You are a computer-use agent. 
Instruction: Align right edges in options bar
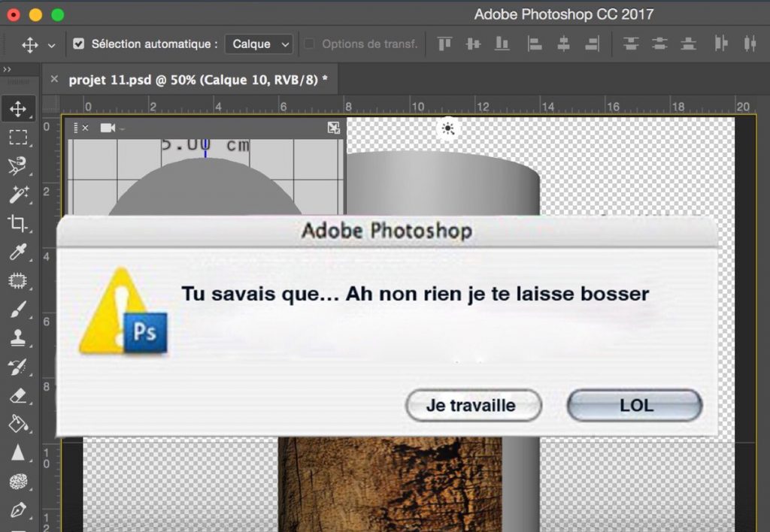pyautogui.click(x=593, y=44)
